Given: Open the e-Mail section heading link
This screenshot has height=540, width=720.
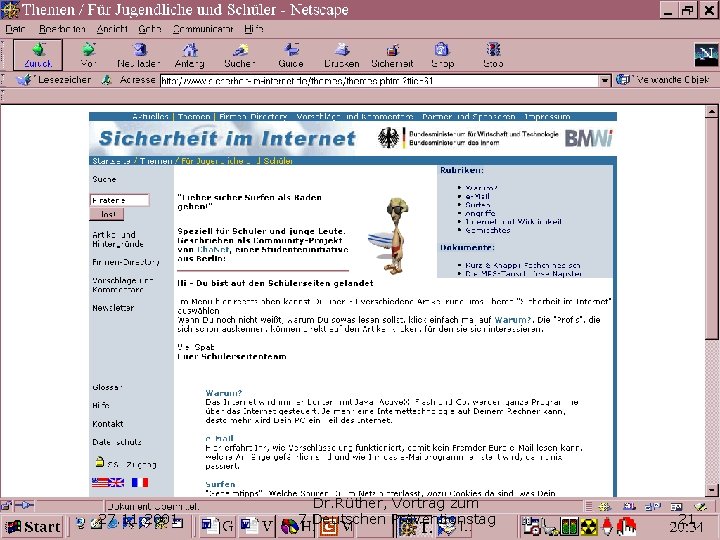Looking at the screenshot, I should (219, 438).
